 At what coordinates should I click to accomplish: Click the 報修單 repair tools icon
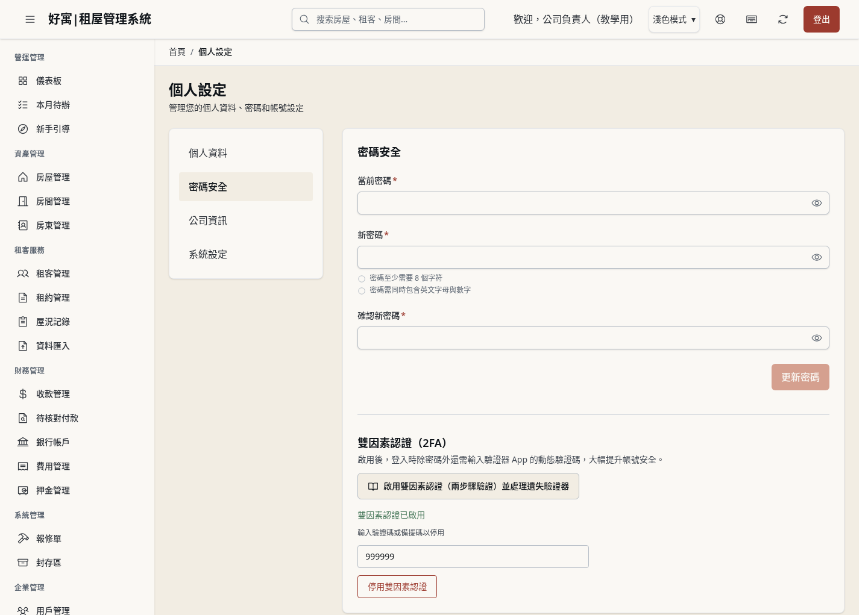pyautogui.click(x=23, y=539)
